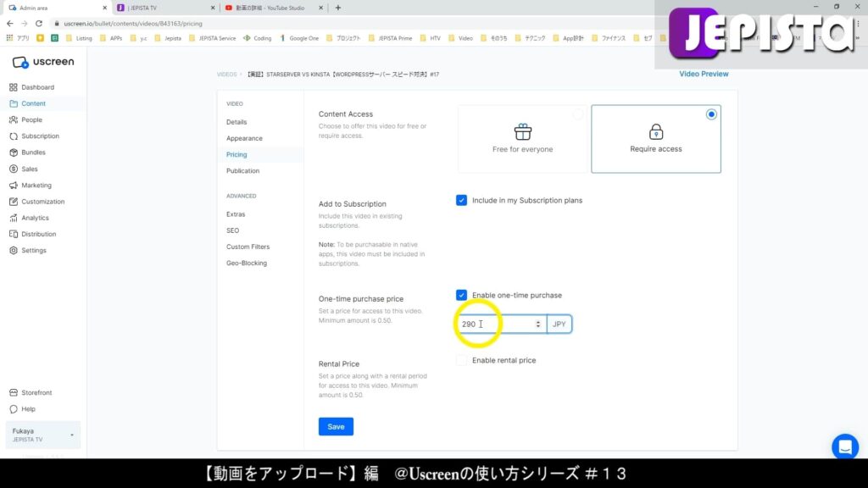Click the browser address bar URL

pyautogui.click(x=133, y=24)
